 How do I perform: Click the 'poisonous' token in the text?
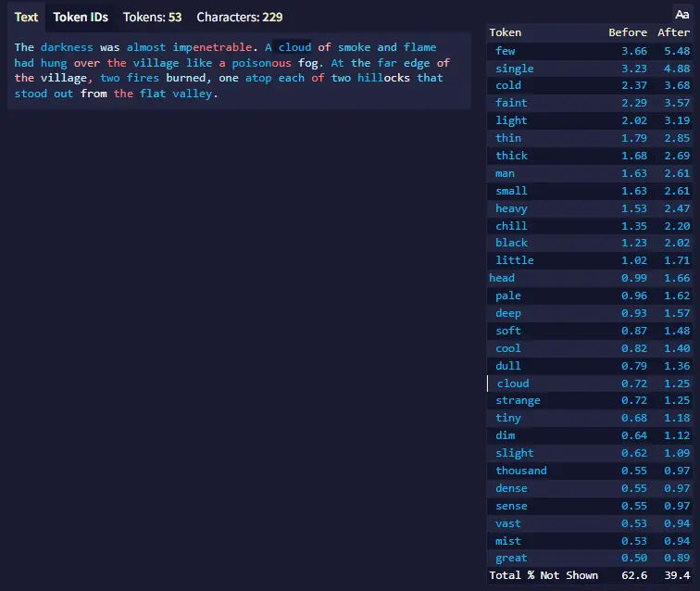click(259, 63)
